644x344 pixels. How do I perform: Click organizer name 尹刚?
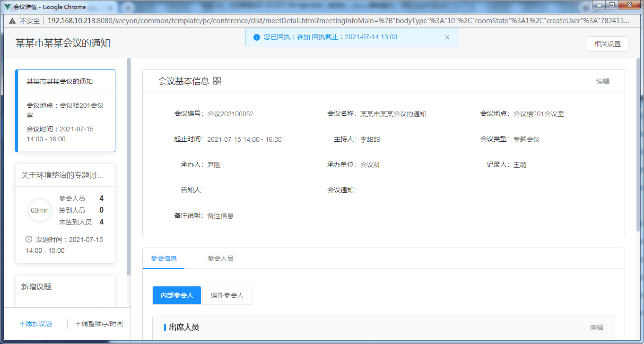click(x=214, y=165)
